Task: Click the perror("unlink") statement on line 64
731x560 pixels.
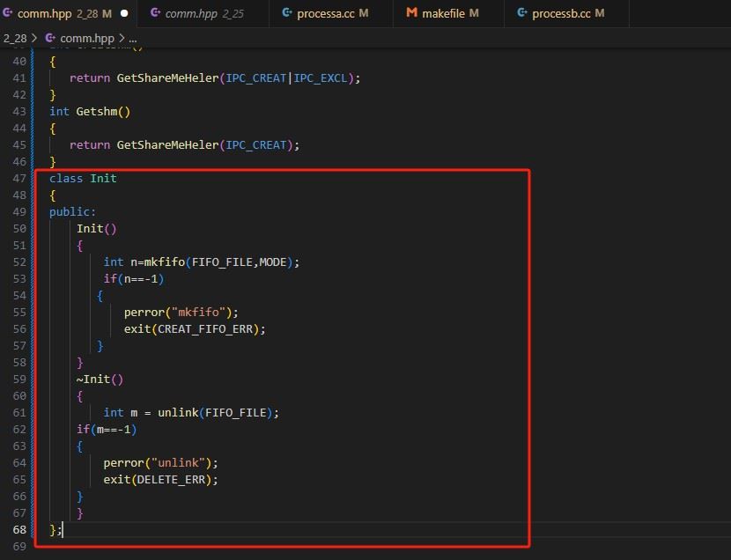Action: [x=160, y=463]
